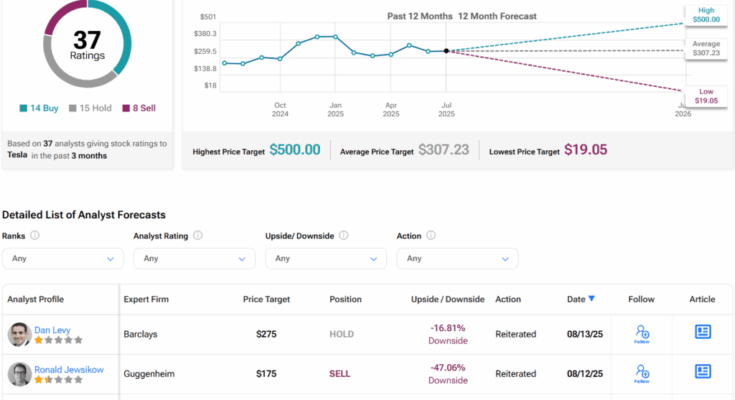The image size is (735, 400).
Task: Click the Low $19.05 forecast label
Action: point(706,96)
